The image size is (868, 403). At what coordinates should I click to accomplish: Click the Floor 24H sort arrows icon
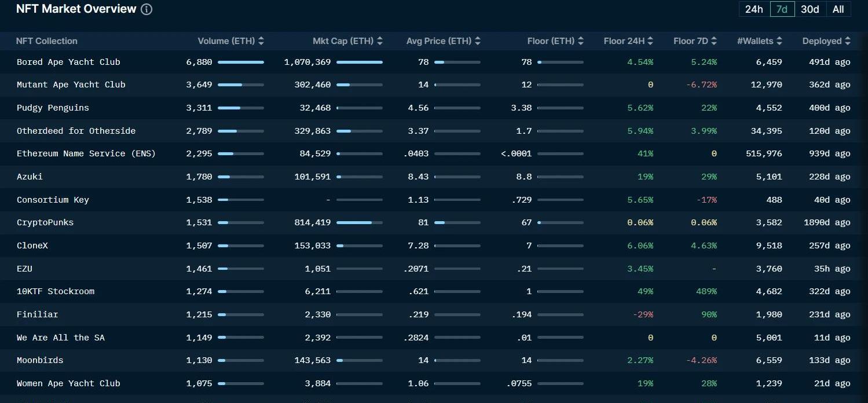click(x=650, y=41)
